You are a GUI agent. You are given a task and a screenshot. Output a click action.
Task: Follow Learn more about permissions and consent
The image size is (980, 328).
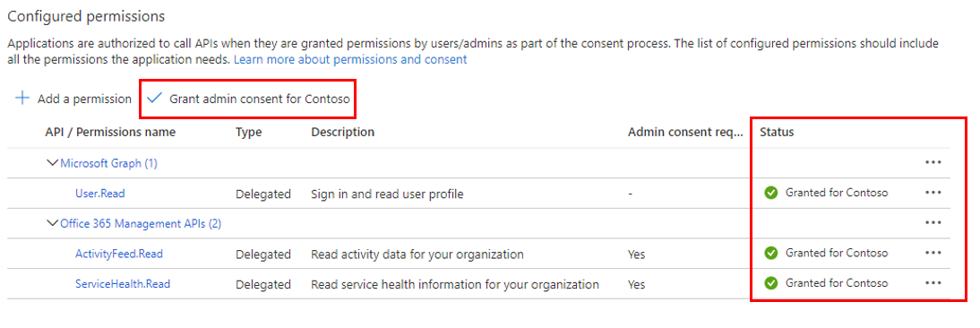click(350, 60)
